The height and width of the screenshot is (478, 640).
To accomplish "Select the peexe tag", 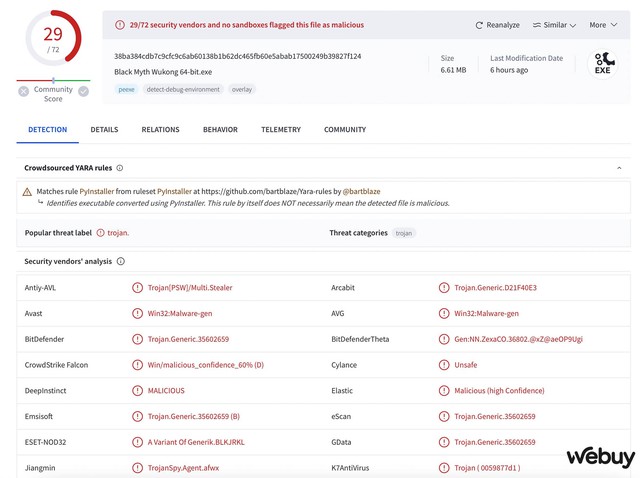I will click(x=127, y=89).
